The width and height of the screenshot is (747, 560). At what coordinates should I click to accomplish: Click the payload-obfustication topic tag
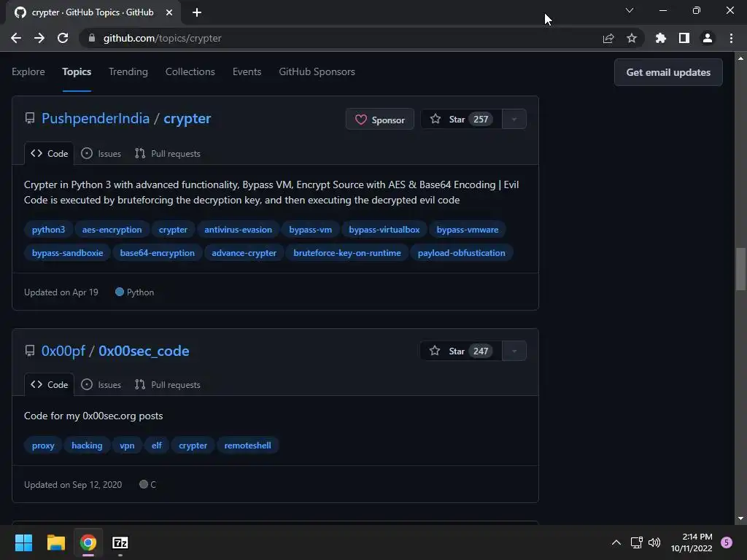point(462,253)
